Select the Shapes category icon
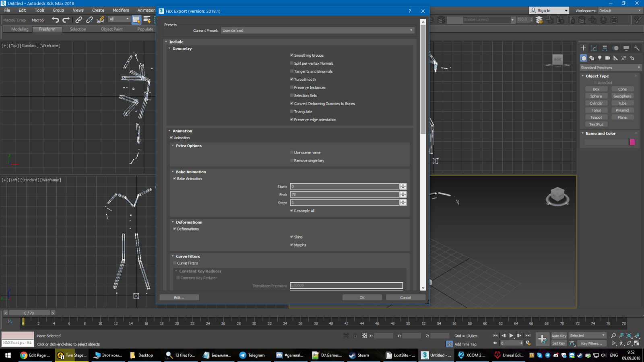 [592, 58]
